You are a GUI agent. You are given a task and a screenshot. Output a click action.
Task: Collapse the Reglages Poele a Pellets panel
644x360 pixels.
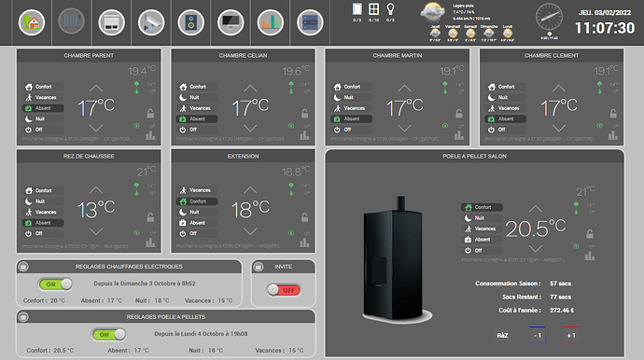(x=24, y=317)
